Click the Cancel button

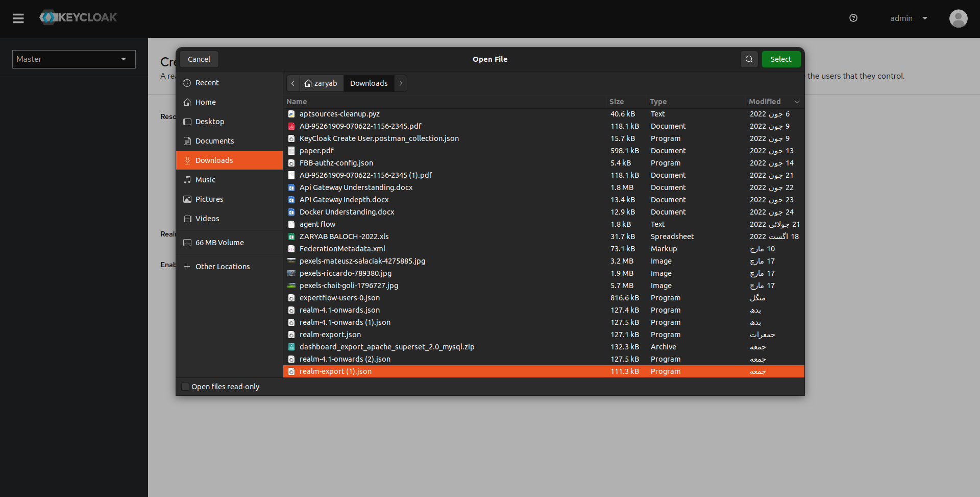click(x=199, y=59)
